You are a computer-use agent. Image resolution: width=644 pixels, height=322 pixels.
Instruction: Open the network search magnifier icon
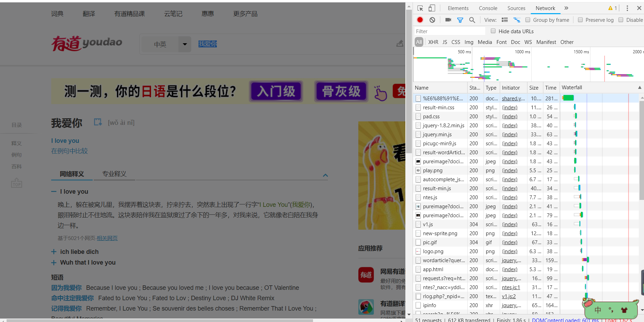coord(472,20)
